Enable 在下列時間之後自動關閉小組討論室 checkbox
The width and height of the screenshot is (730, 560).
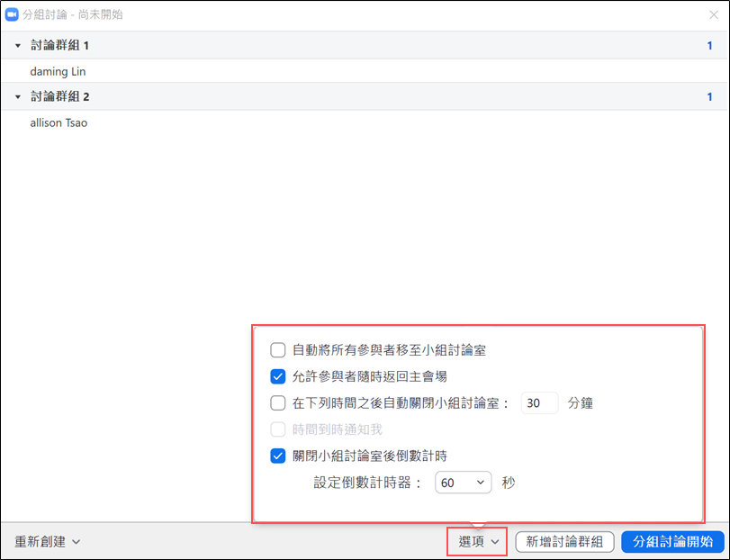click(x=278, y=402)
